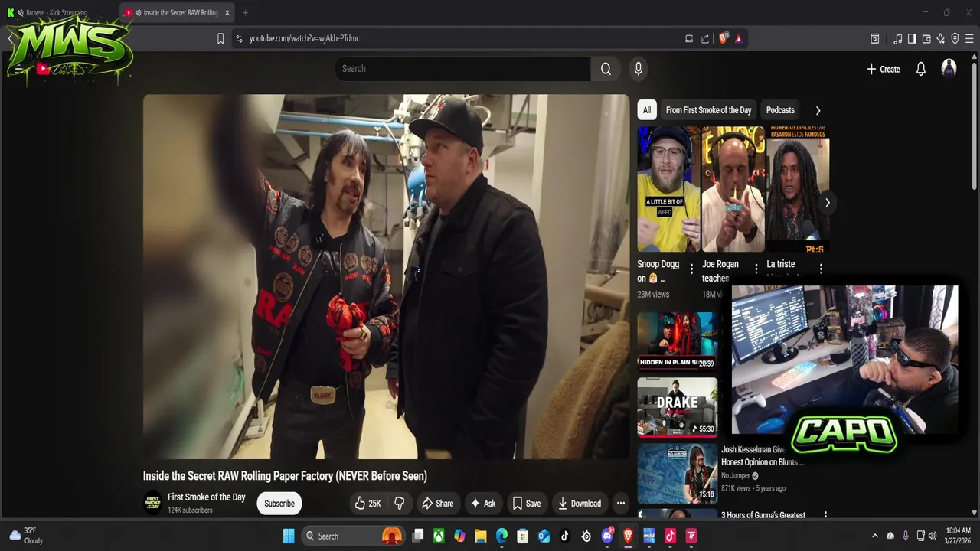980x551 pixels.
Task: Open Brave Rewards triangle icon
Action: pyautogui.click(x=739, y=38)
